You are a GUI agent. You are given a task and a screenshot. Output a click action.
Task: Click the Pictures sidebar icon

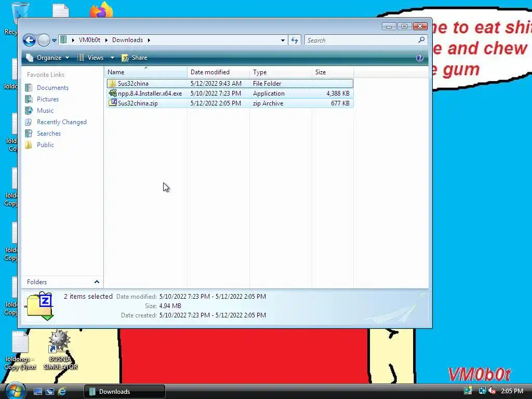(29, 99)
